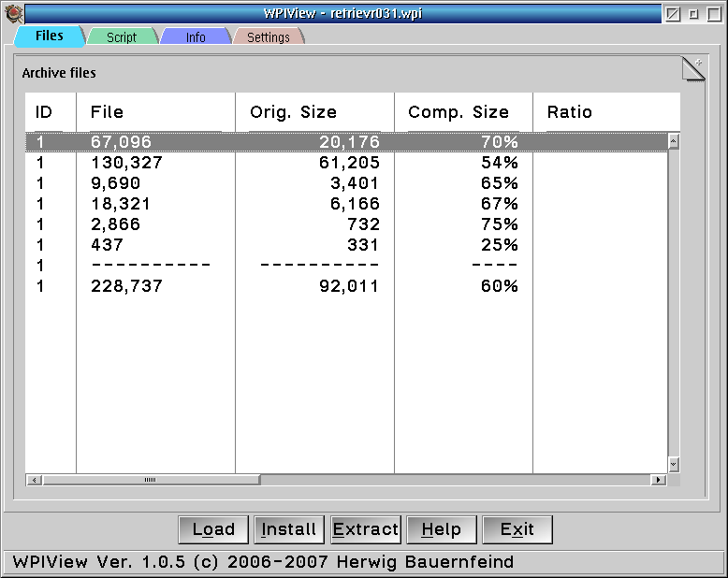Click the Exit button

tap(517, 529)
